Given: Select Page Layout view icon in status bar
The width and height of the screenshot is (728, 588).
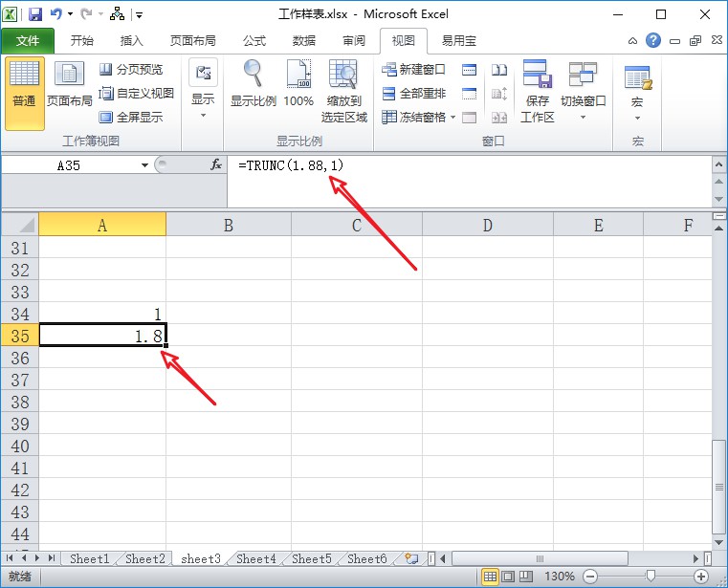Looking at the screenshot, I should [x=508, y=577].
